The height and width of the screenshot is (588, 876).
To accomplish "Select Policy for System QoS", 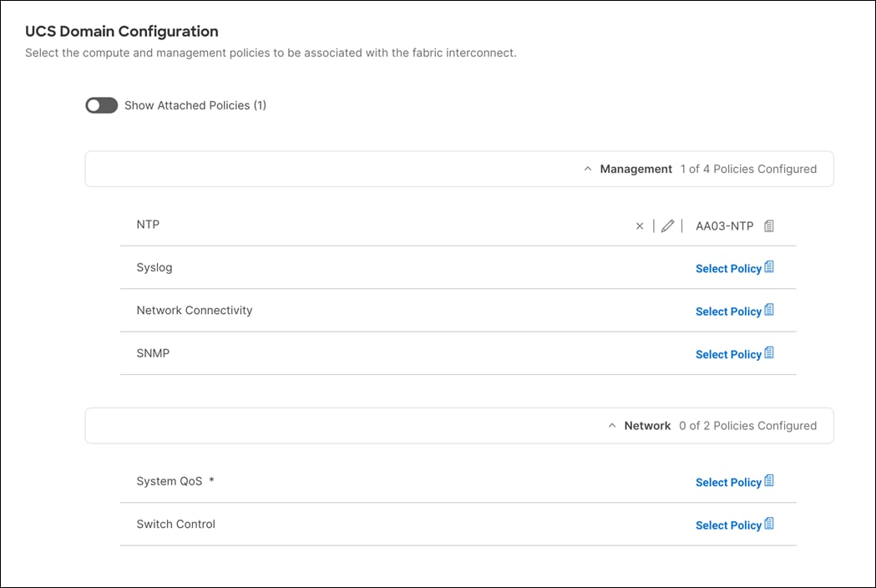I will coord(728,482).
